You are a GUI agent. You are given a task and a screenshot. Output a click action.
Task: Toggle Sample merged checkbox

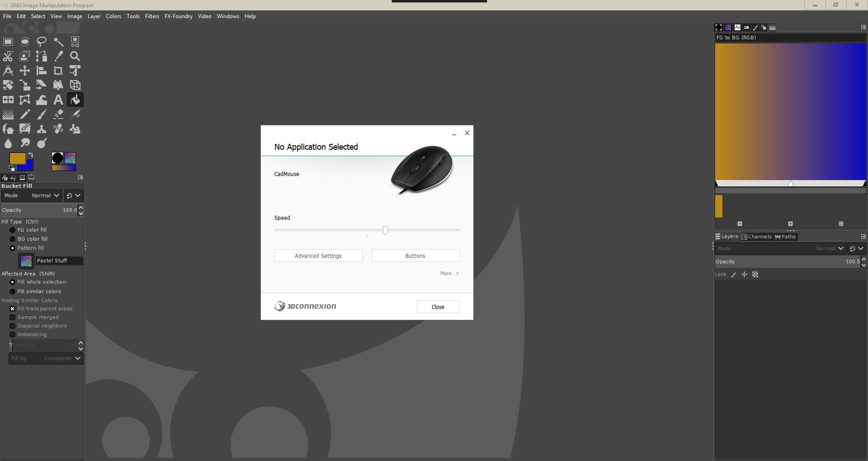click(13, 317)
